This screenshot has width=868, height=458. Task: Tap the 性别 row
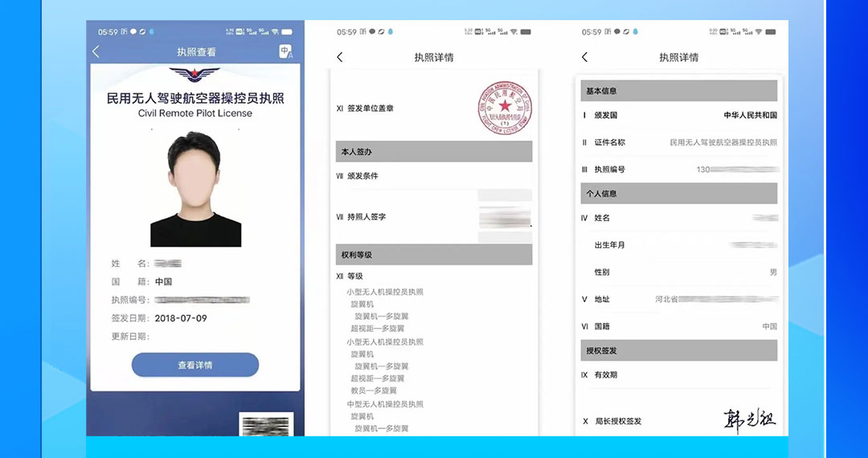click(x=678, y=272)
